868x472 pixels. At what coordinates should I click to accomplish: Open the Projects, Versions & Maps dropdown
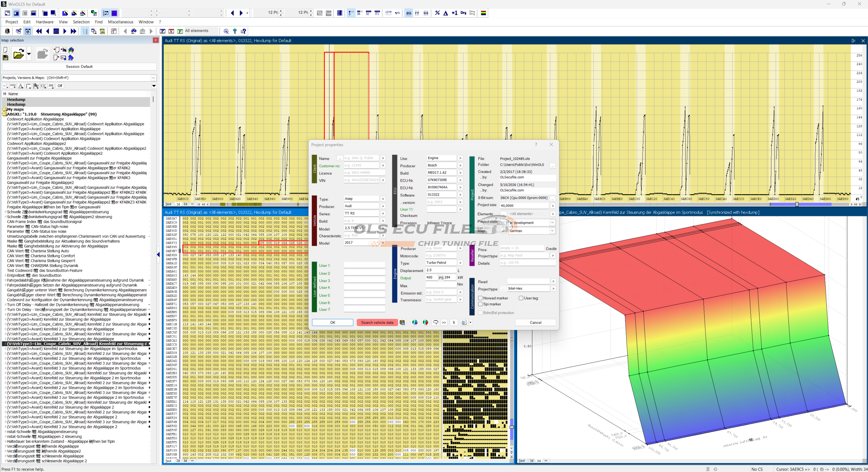coord(153,78)
